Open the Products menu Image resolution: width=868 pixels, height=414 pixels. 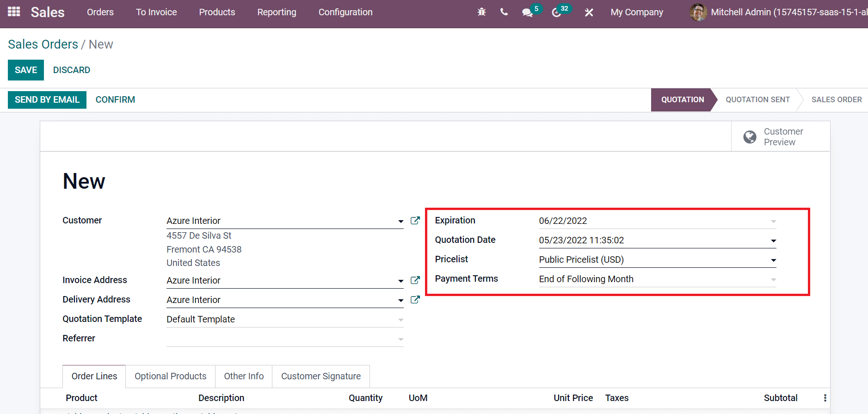(217, 12)
